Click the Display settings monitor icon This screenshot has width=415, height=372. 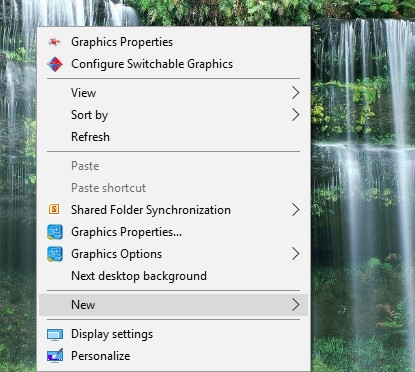tap(55, 334)
